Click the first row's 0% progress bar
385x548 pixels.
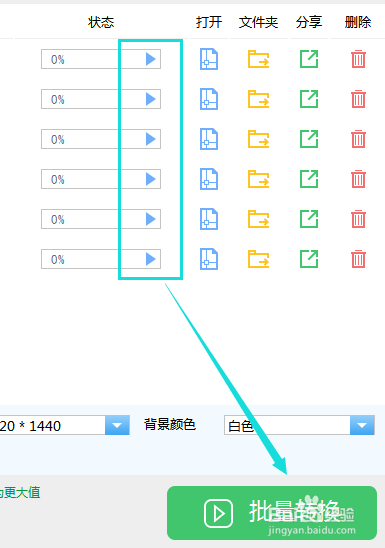click(x=101, y=59)
